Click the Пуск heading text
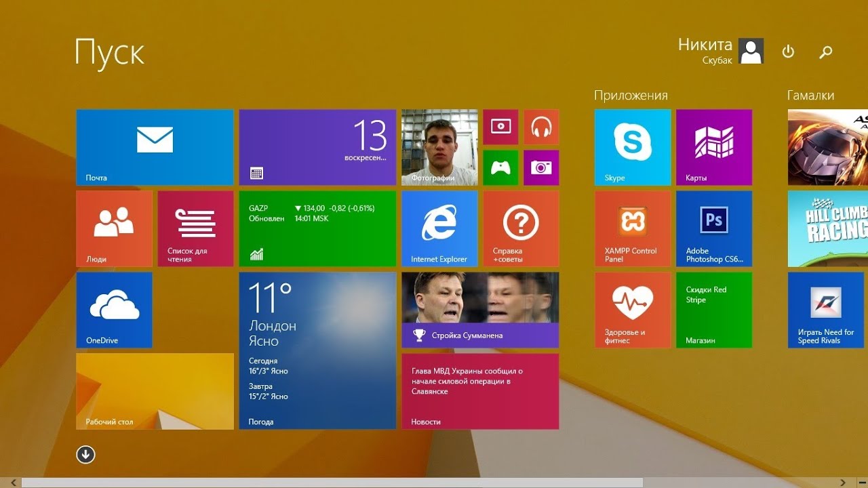The width and height of the screenshot is (868, 488). [x=109, y=54]
